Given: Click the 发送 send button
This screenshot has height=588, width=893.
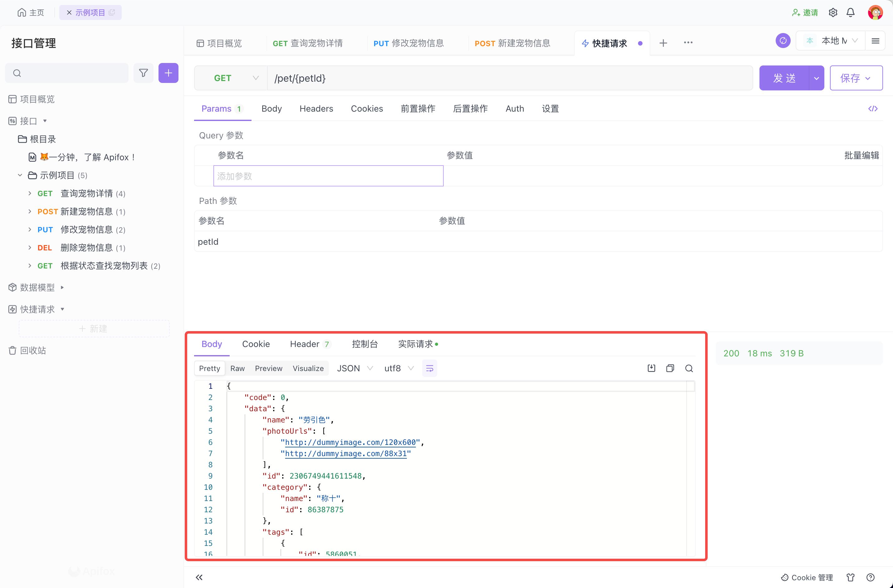Looking at the screenshot, I should [784, 78].
